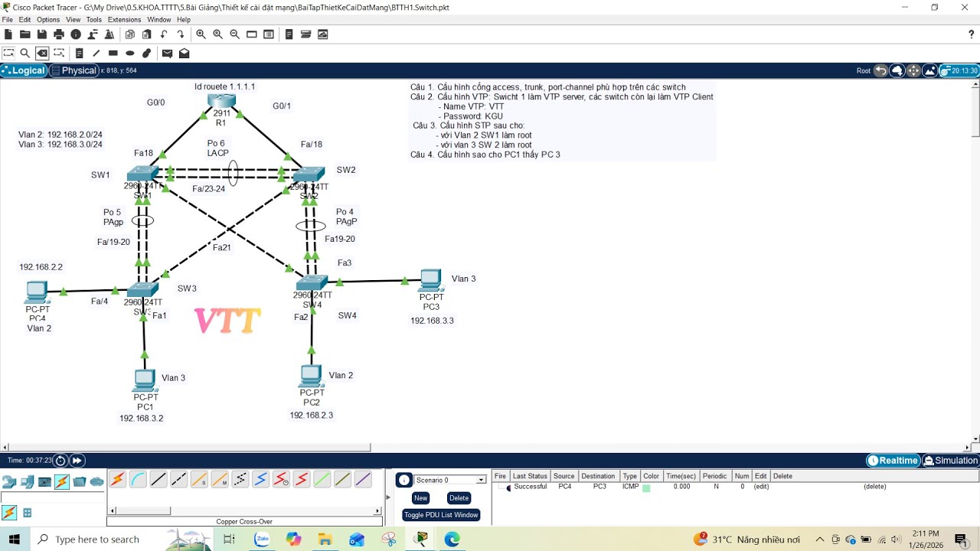Open the Edit menu
980x551 pixels.
pos(25,19)
